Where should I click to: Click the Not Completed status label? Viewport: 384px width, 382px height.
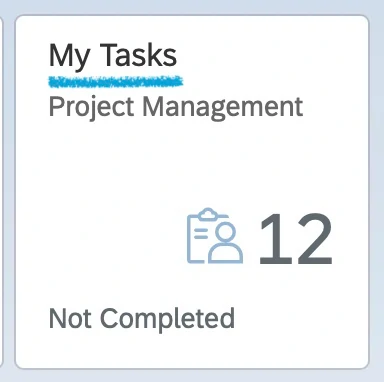click(x=142, y=319)
